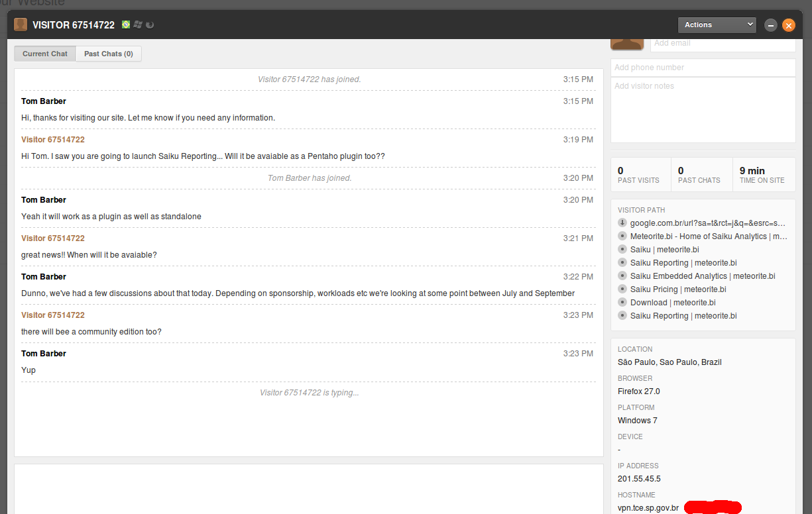The height and width of the screenshot is (514, 812).
Task: Click São Paulo, Sao Paulo, Brazil location
Action: [x=669, y=362]
